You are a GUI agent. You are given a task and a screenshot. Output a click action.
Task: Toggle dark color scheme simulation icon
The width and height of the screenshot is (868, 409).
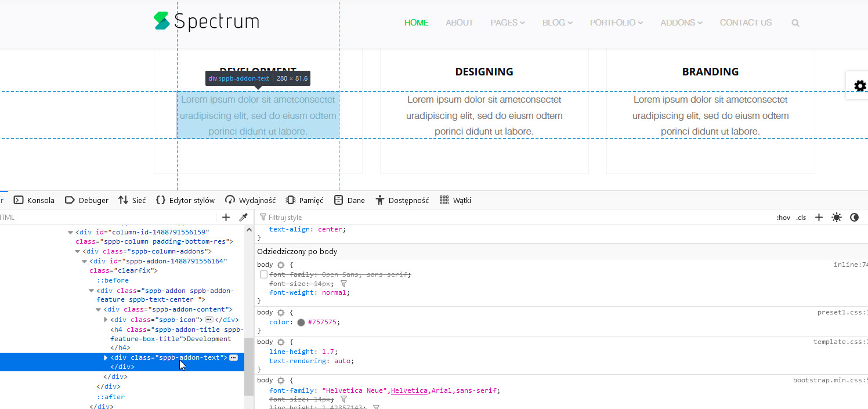click(x=854, y=217)
